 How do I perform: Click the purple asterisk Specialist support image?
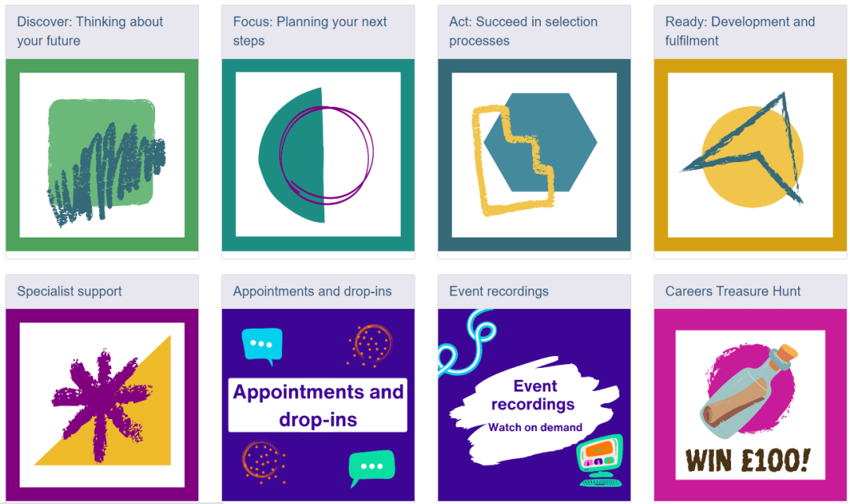point(102,405)
